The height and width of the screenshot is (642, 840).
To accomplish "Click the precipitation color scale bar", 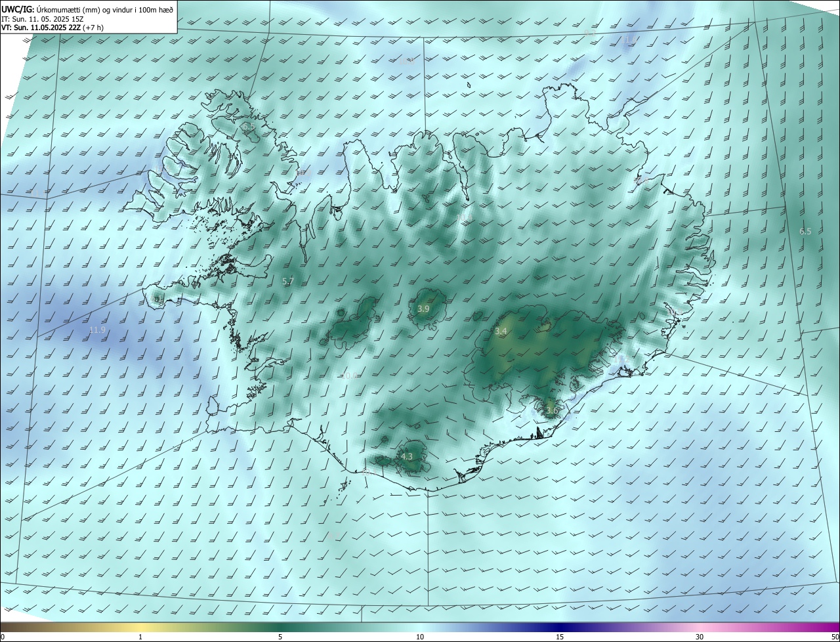I will pos(420,627).
